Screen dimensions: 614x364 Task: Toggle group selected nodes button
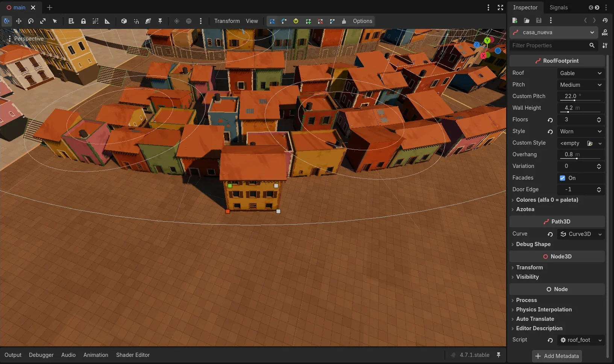click(96, 21)
